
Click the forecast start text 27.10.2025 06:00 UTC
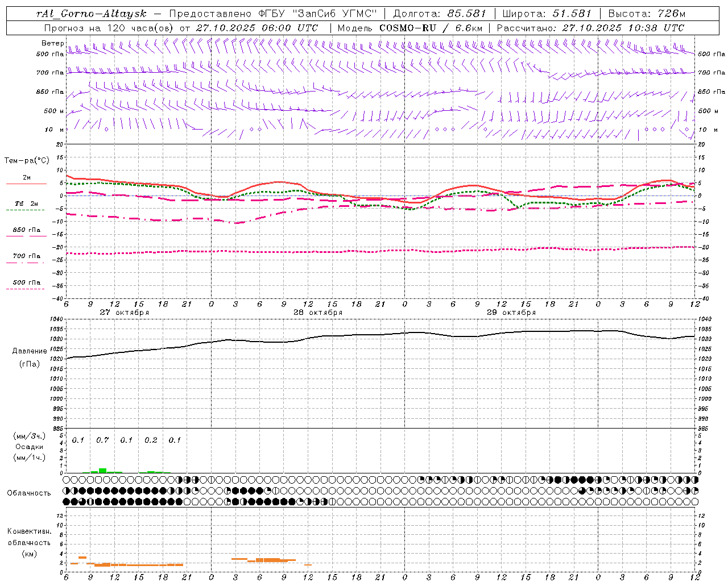click(x=257, y=28)
